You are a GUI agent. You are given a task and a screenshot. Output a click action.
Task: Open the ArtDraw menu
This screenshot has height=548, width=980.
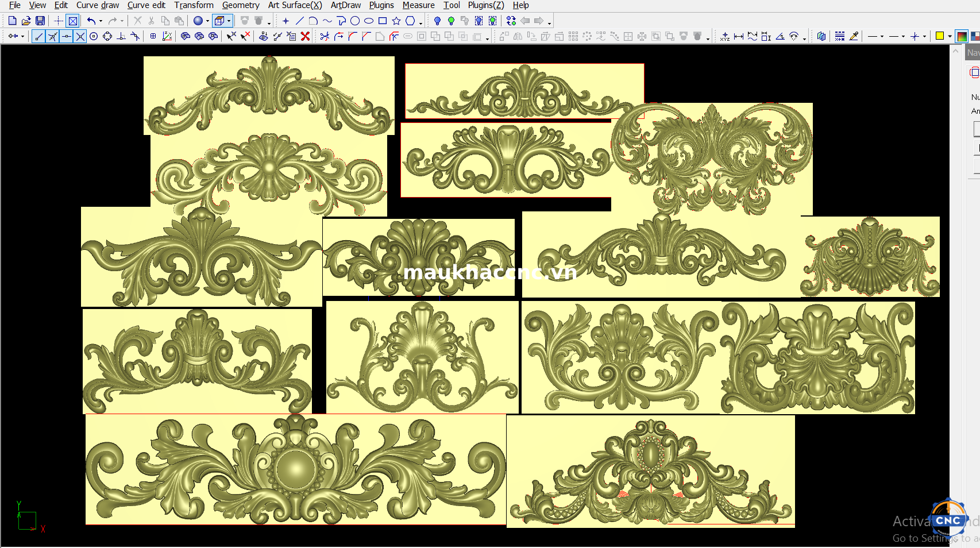pos(346,5)
